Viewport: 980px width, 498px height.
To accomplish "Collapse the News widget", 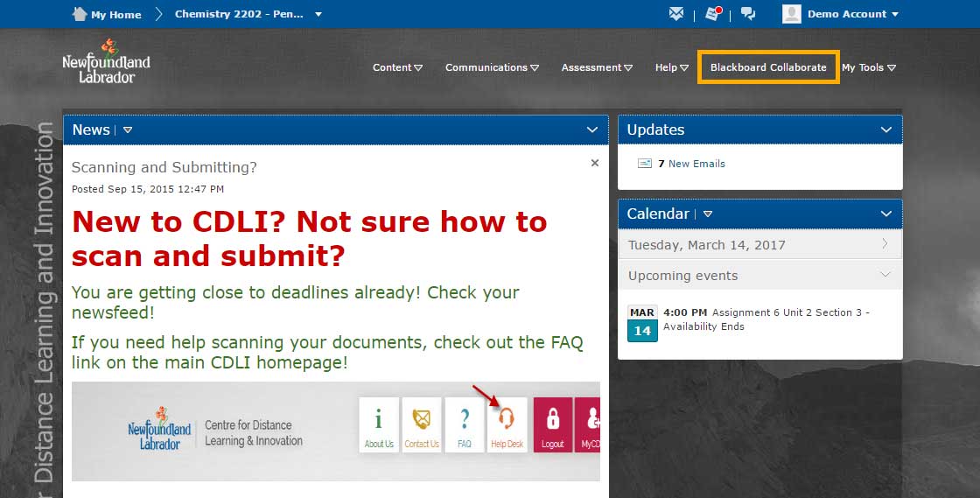I will (x=591, y=130).
